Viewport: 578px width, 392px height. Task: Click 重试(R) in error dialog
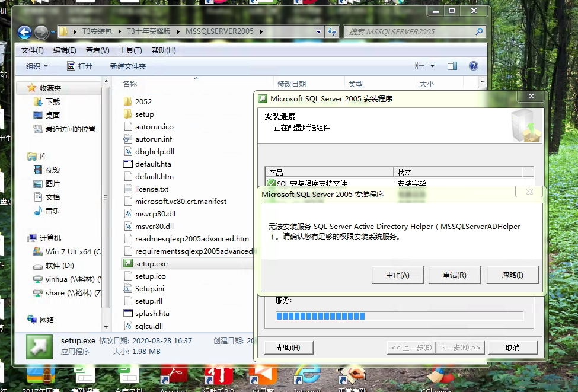(454, 275)
